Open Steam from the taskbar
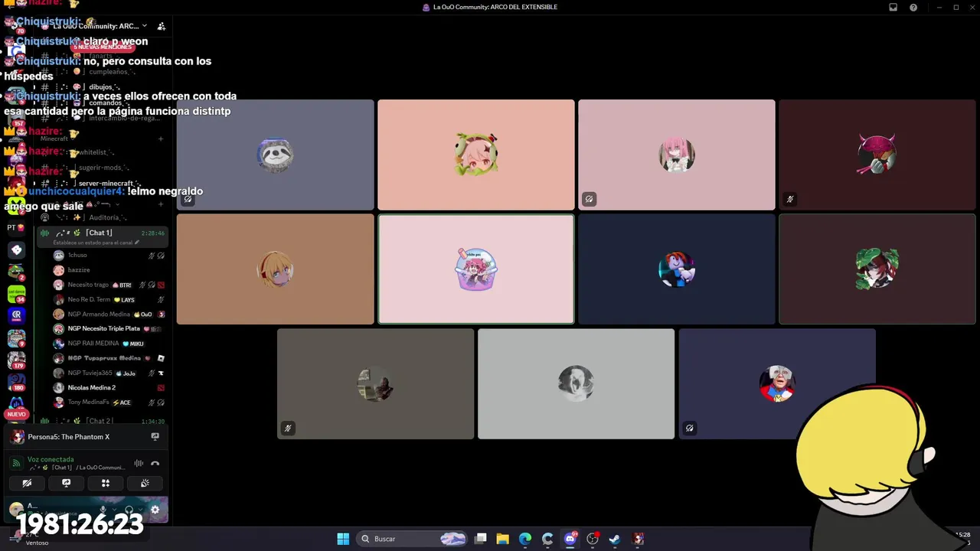 [615, 539]
